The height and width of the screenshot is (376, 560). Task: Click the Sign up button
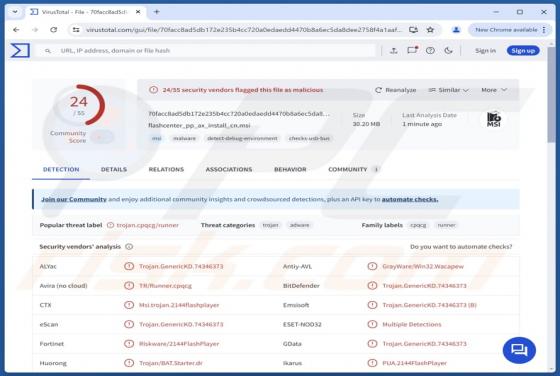click(x=523, y=51)
